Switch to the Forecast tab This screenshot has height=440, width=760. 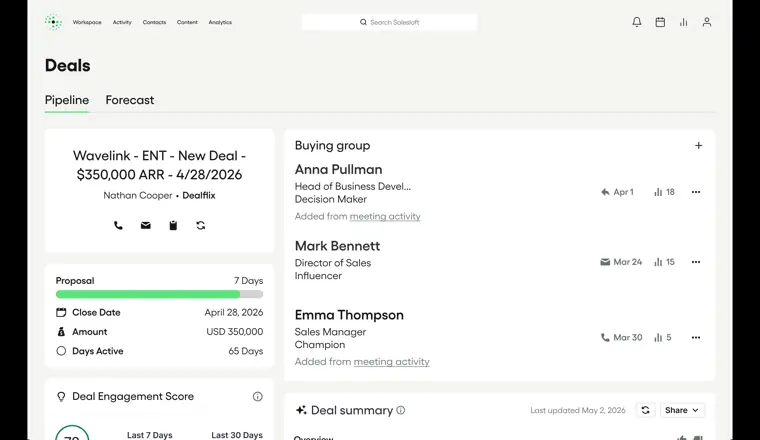click(x=130, y=100)
